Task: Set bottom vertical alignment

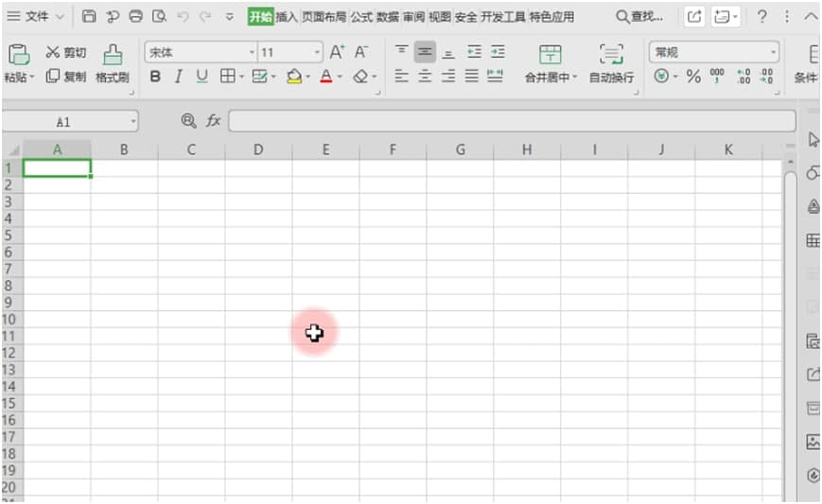Action: tap(448, 52)
